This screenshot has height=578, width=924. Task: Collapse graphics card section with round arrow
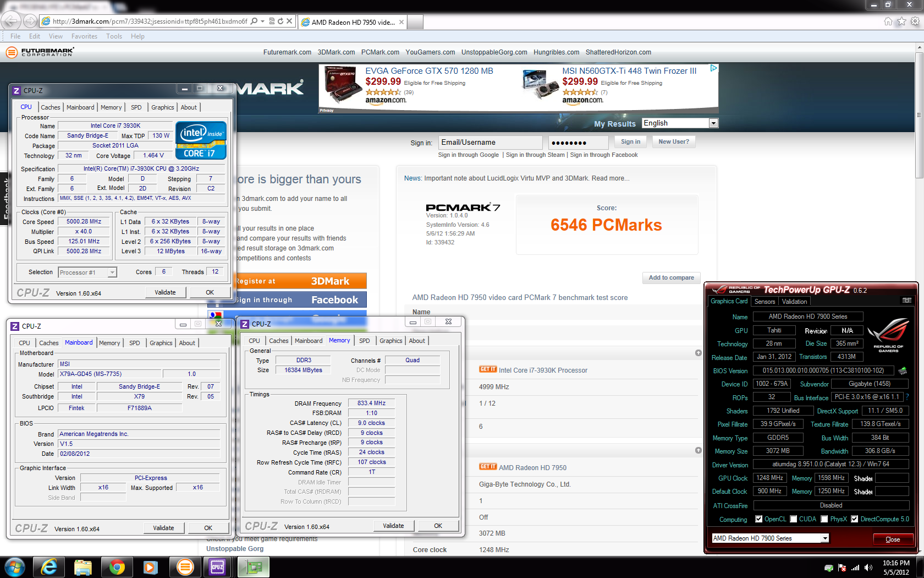pyautogui.click(x=698, y=450)
